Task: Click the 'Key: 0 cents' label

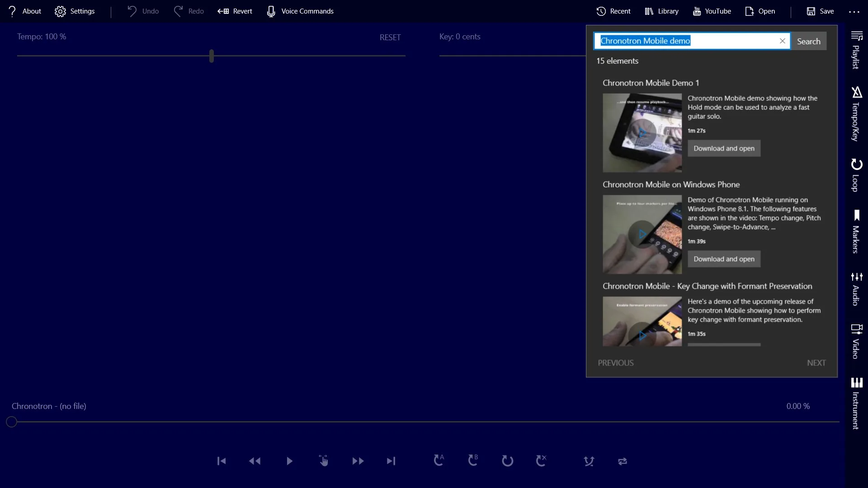Action: pos(460,37)
